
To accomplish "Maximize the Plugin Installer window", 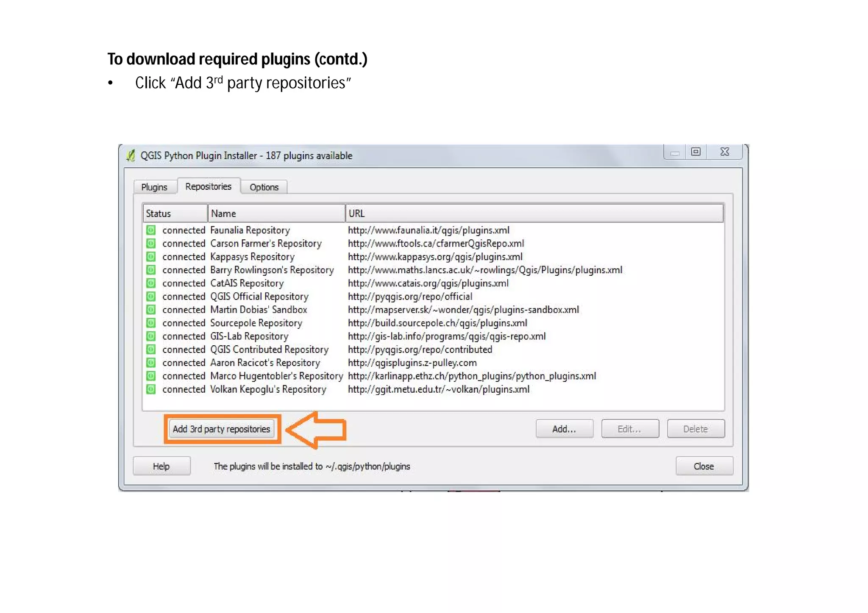I will coord(696,152).
